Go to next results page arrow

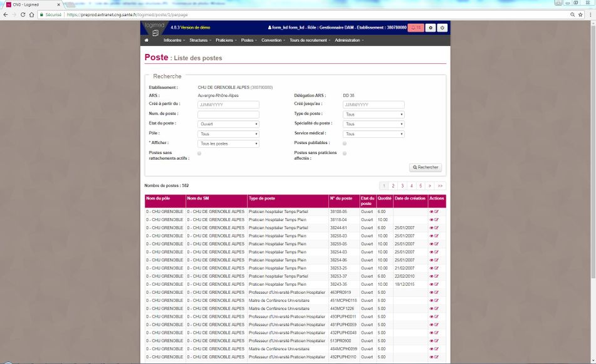pyautogui.click(x=429, y=186)
